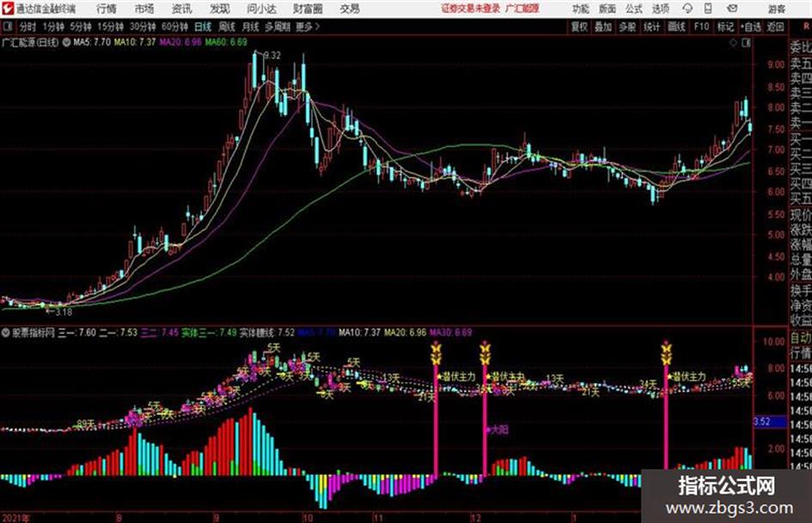
Task: Click the 3.52 value on indicator axis
Action: [x=762, y=422]
